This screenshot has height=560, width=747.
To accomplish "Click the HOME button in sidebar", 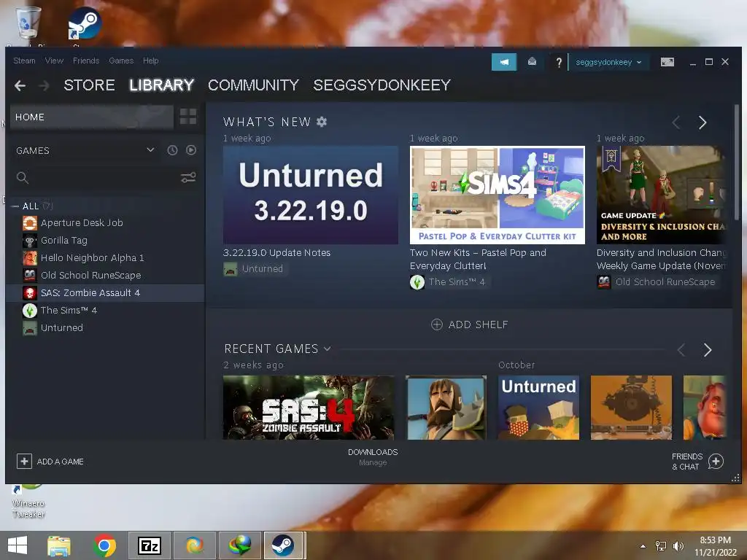I will click(91, 117).
